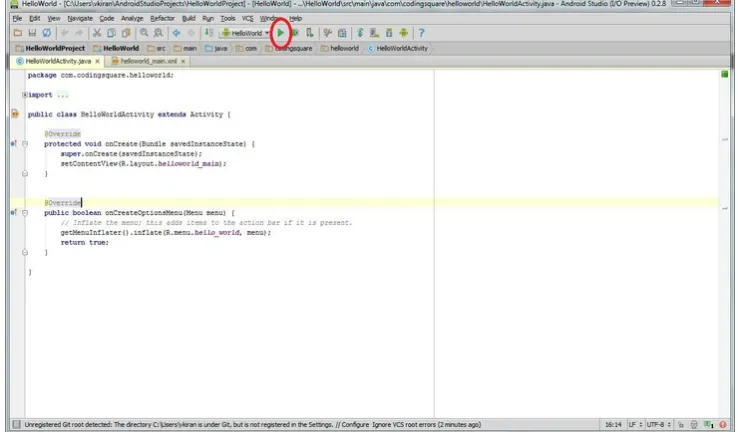The image size is (738, 432).
Task: Redo the last edit in toolbar
Action: pos(79,33)
